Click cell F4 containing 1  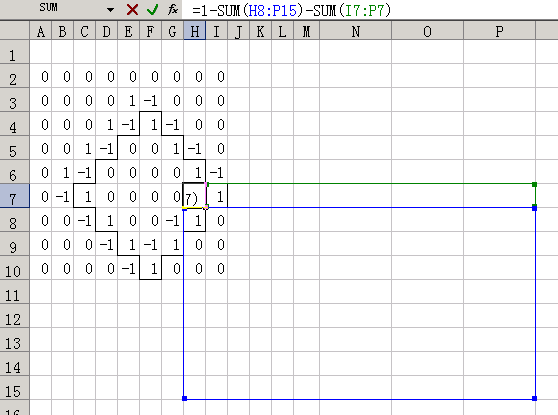[151, 124]
